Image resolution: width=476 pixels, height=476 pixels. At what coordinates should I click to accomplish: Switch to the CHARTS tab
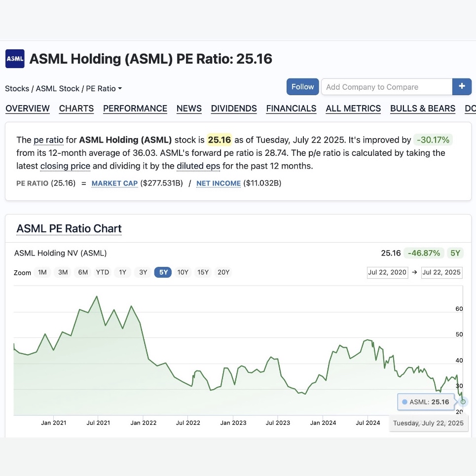tap(76, 109)
